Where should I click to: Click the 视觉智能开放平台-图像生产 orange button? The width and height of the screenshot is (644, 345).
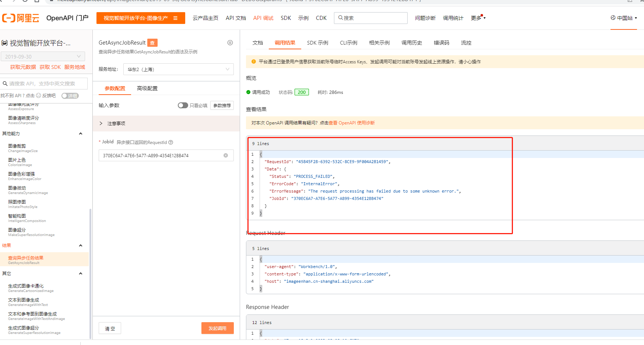click(141, 18)
